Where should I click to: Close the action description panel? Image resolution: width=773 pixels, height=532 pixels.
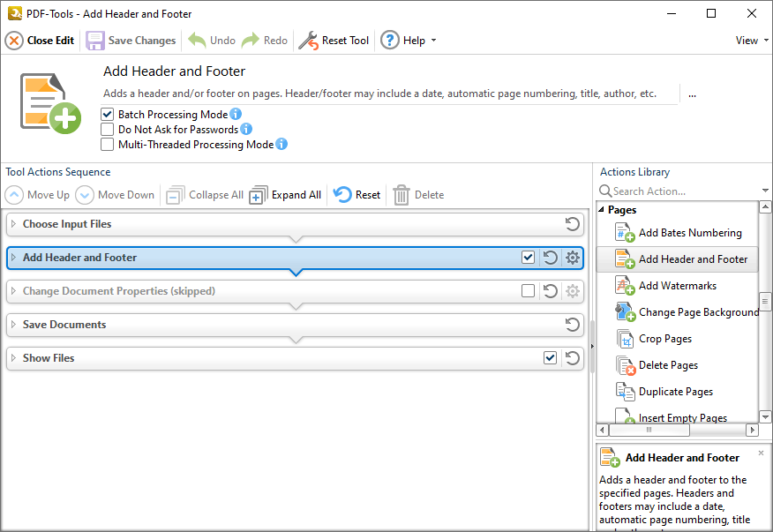pos(762,453)
